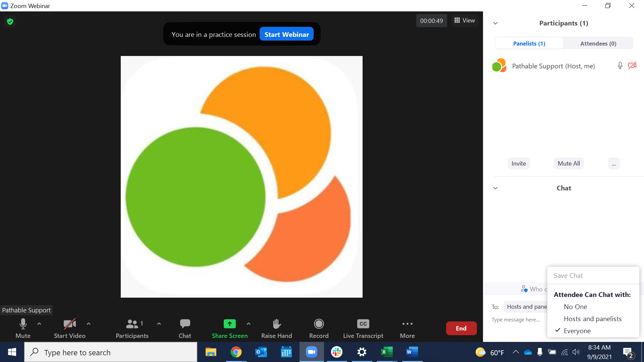The image size is (644, 362).
Task: Start video using the camera icon
Action: (x=69, y=324)
